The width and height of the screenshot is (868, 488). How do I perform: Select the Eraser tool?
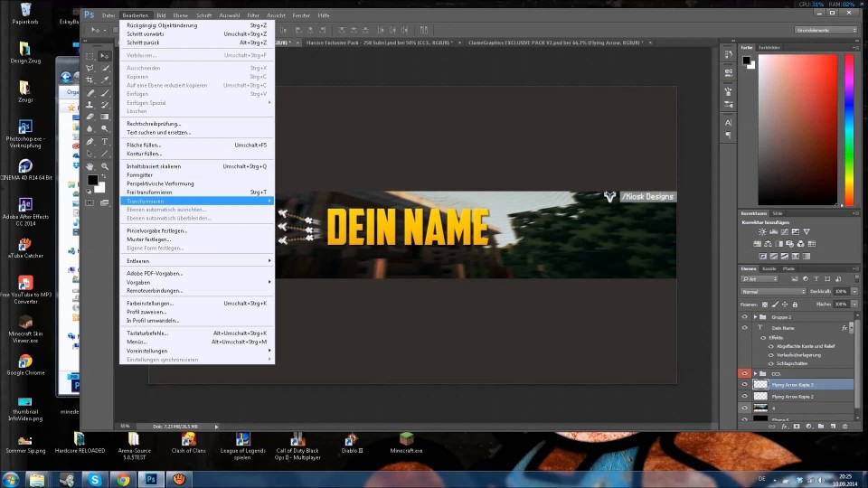pos(90,117)
